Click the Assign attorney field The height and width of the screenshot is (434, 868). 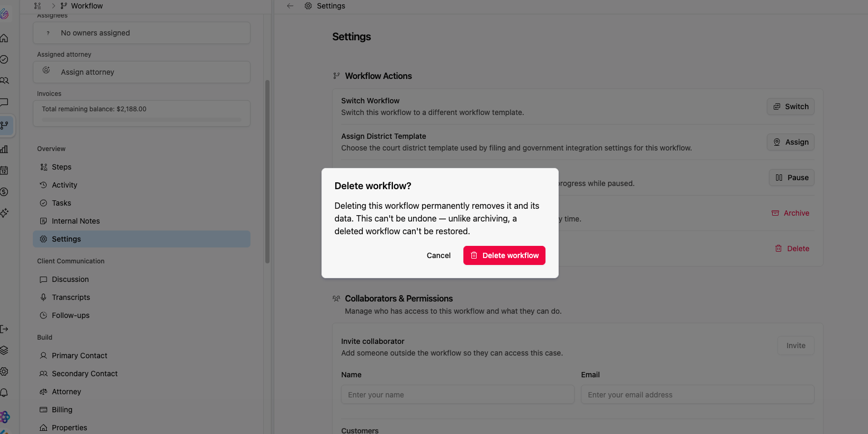(x=141, y=72)
